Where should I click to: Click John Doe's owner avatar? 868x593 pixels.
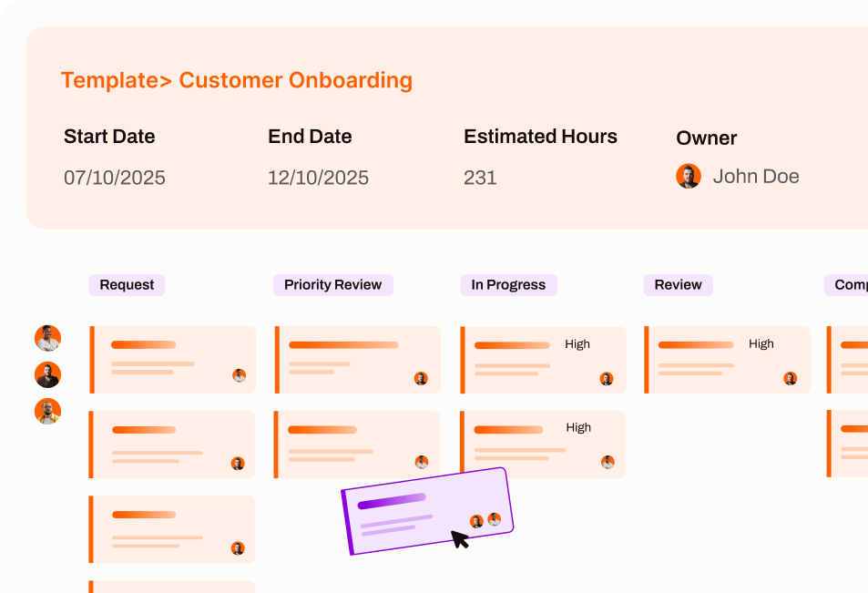tap(689, 177)
